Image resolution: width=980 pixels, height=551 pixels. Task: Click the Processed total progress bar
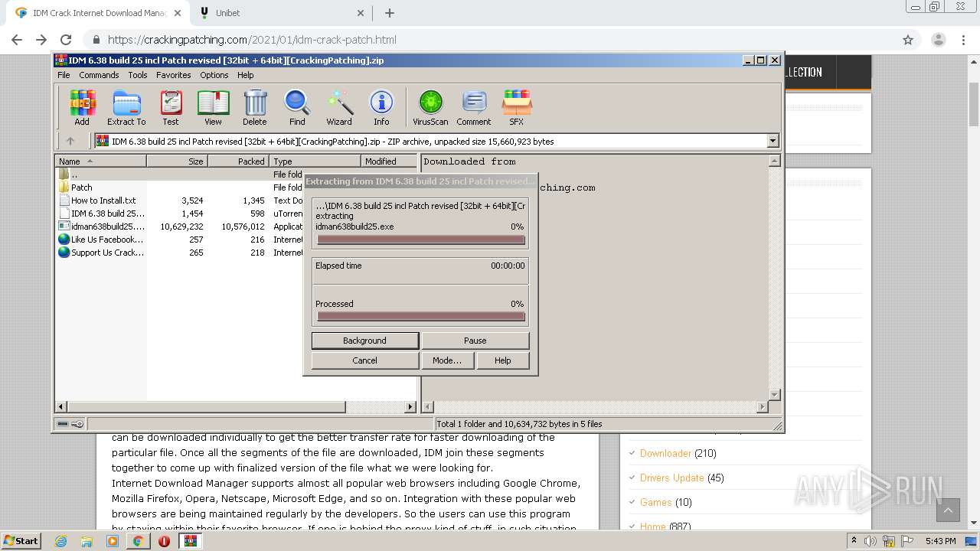[x=421, y=316]
